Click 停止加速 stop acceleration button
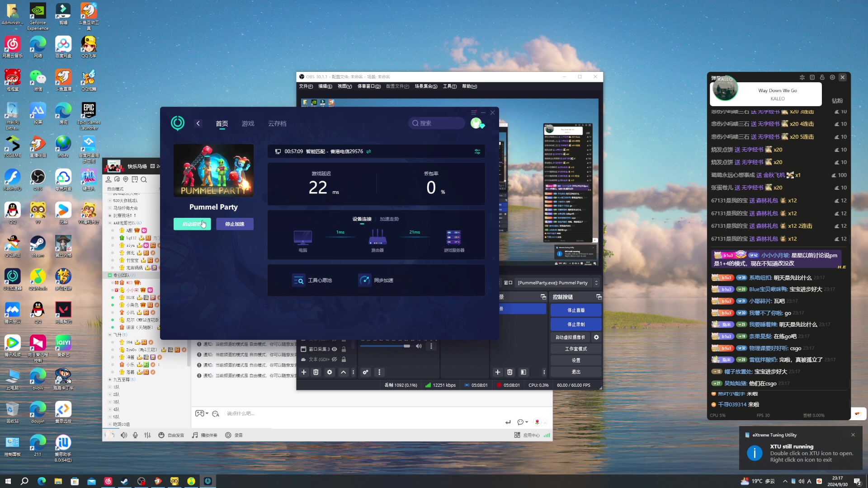Viewport: 868px width, 488px height. coord(235,224)
